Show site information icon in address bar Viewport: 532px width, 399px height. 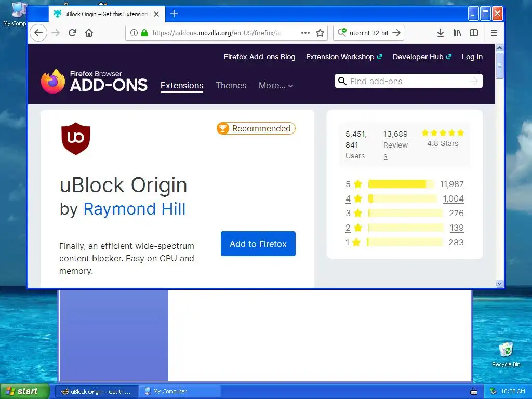134,33
